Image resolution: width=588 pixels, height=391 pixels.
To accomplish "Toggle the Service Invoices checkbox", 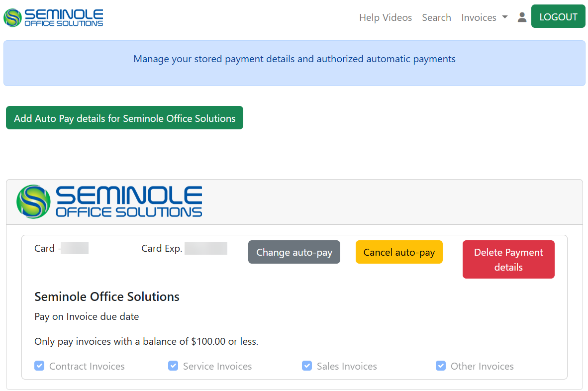I will [173, 366].
